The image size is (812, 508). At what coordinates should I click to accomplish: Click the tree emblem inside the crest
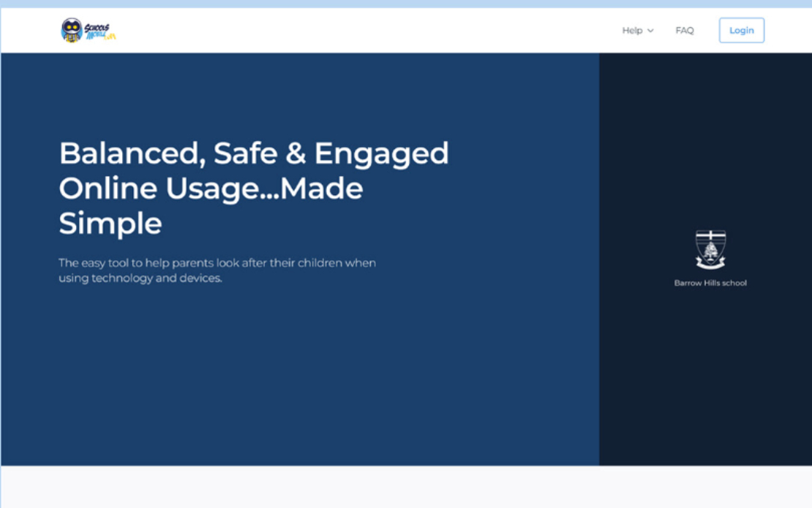point(710,251)
